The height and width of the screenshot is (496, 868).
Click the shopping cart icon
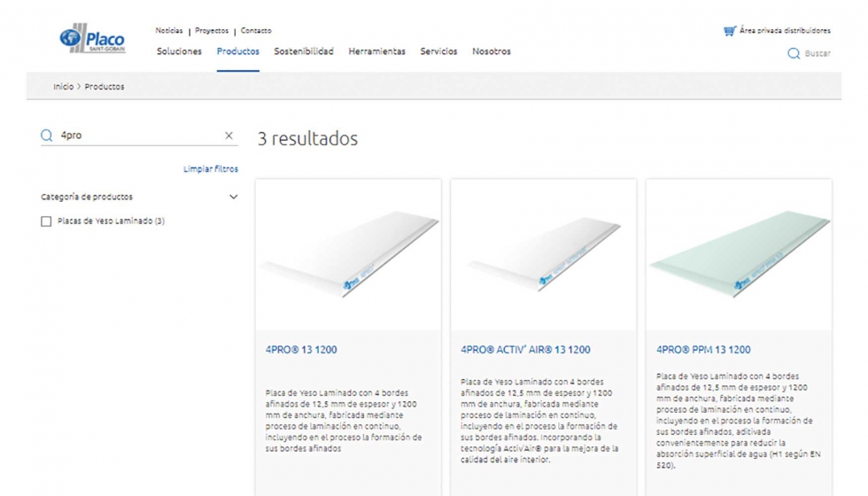(729, 31)
